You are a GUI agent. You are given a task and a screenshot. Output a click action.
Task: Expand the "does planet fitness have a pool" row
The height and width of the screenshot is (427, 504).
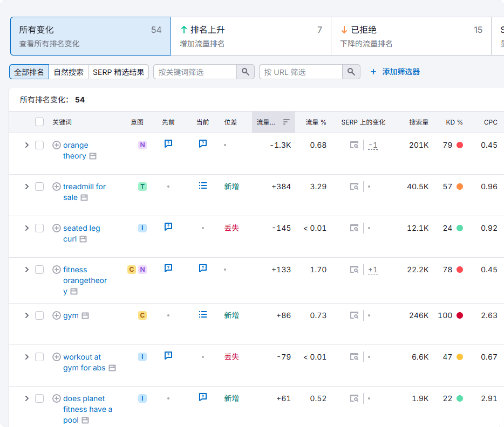click(26, 398)
